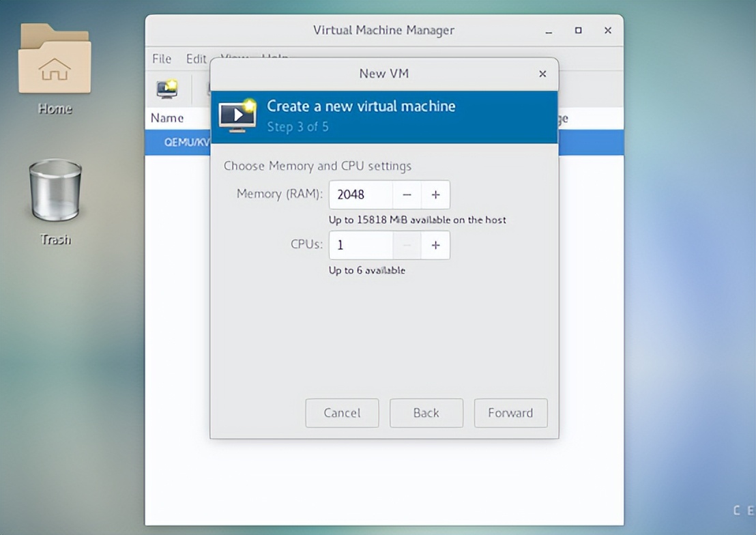Maximize the Virtual Machine Manager window
This screenshot has width=756, height=535.
pyautogui.click(x=579, y=31)
